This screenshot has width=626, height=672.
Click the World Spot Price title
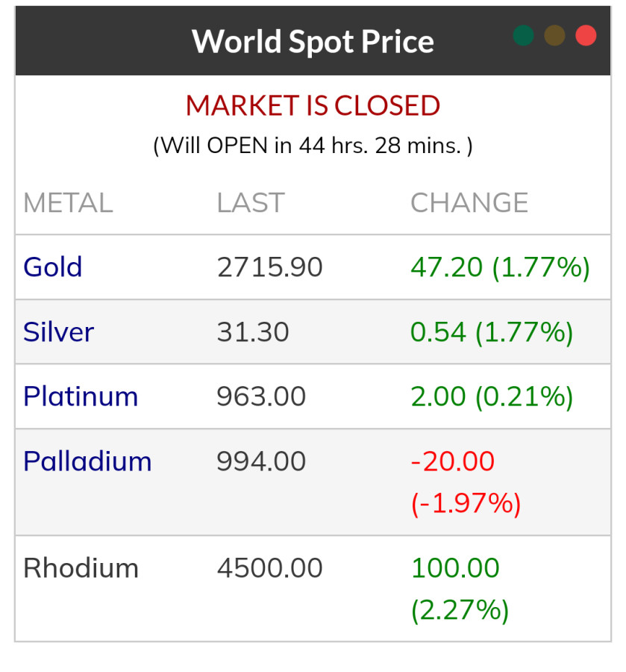point(313,41)
